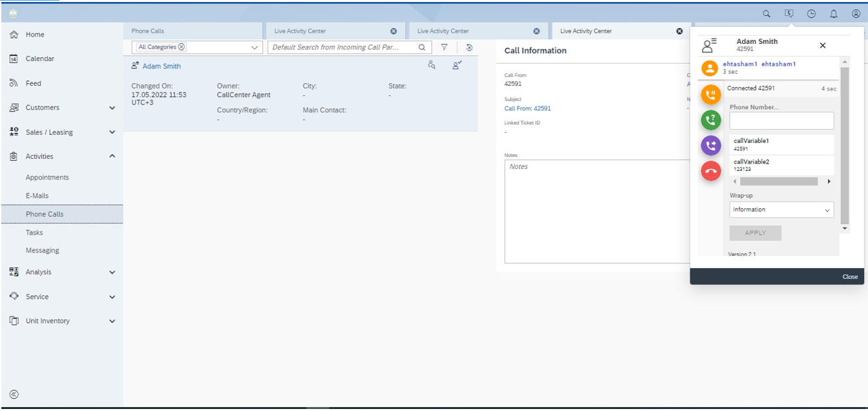The width and height of the screenshot is (868, 411).
Task: Open the notifications bell icon
Action: 833,13
